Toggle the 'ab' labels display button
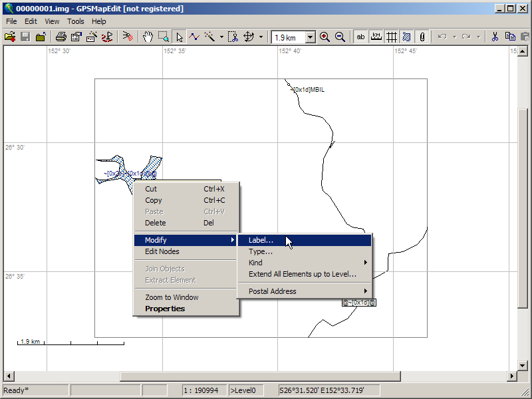Screen dimensions: 532x399 click(x=361, y=37)
